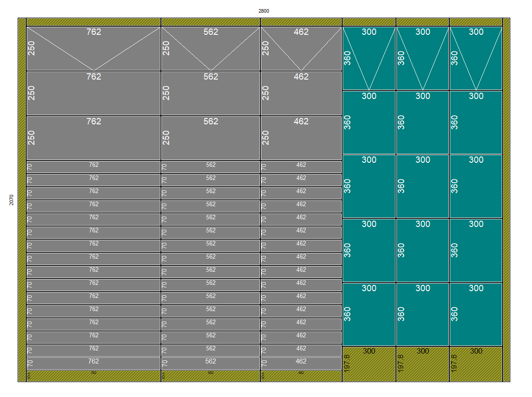Select the 762×250 panel with diagonal lines

pyautogui.click(x=94, y=48)
